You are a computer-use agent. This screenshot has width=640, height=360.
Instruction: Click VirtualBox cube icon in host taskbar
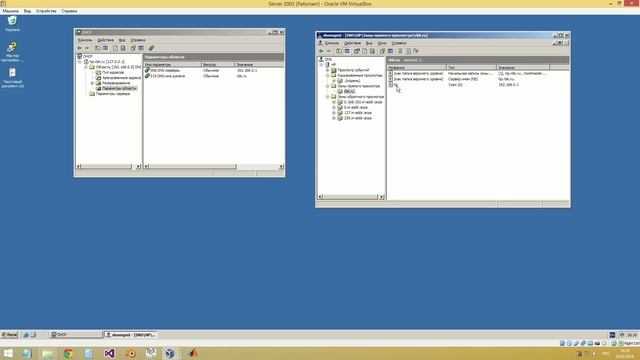pos(170,353)
